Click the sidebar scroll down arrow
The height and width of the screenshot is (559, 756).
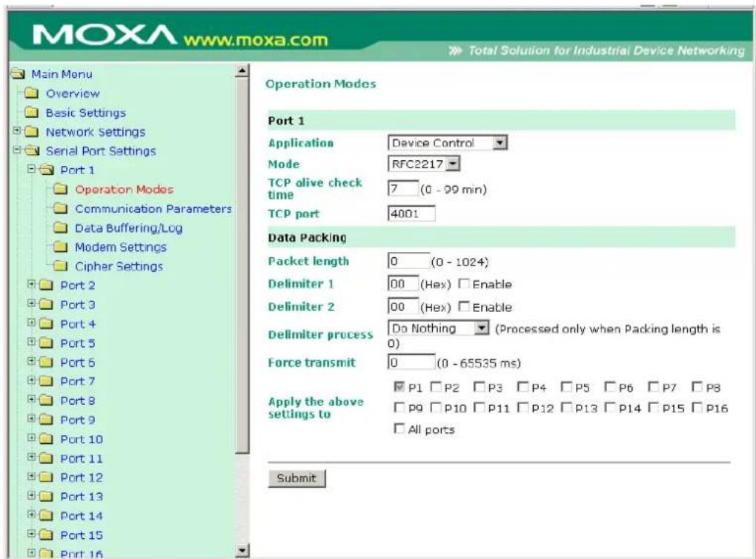tap(242, 550)
